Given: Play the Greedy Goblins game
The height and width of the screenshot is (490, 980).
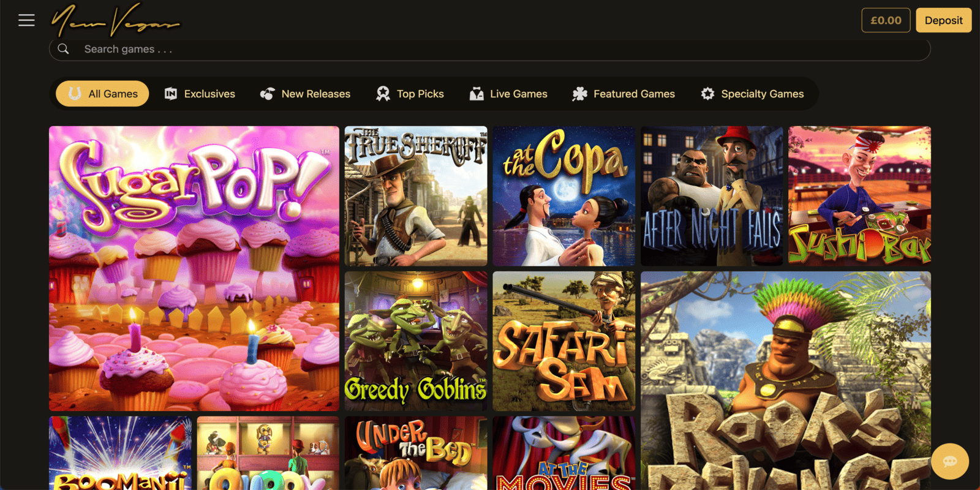Looking at the screenshot, I should 416,341.
